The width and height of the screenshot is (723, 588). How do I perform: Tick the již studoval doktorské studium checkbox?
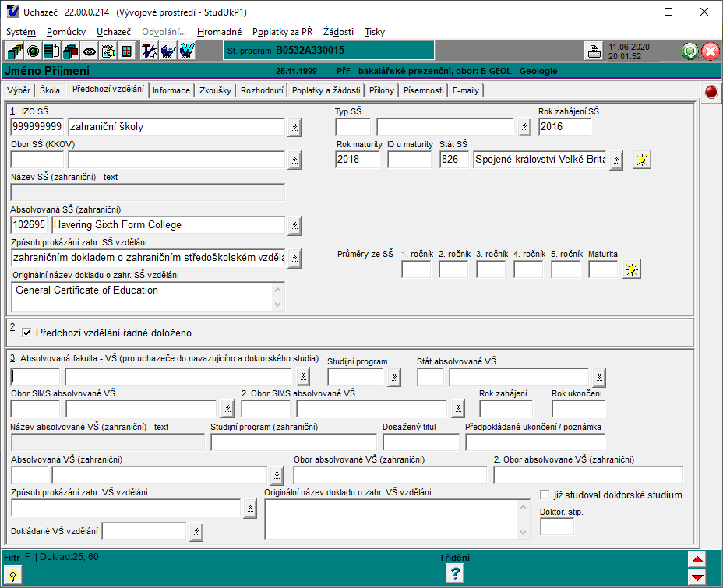(545, 495)
